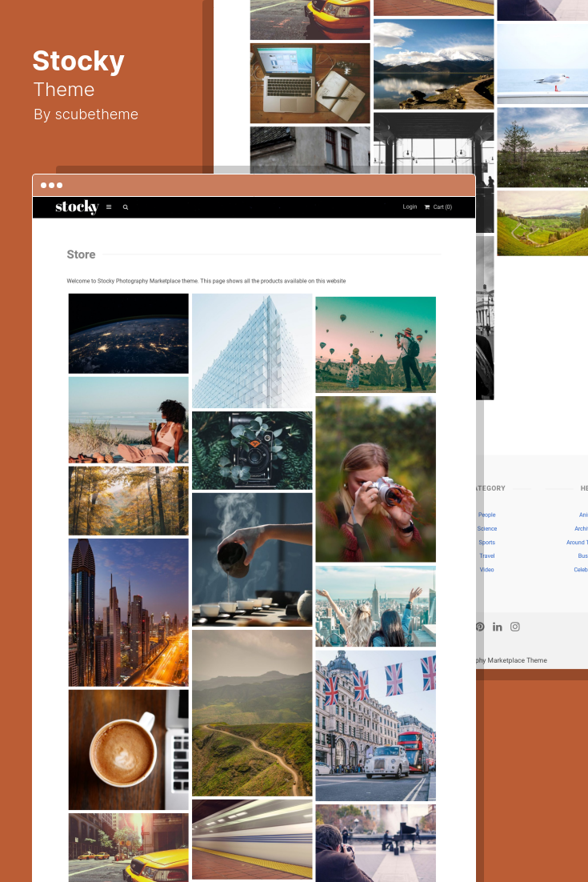Open the green rolling hills photo in background
The width and height of the screenshot is (588, 882).
542,223
